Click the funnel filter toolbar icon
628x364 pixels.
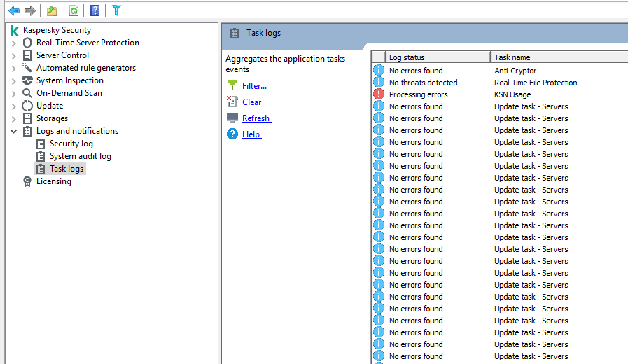click(116, 10)
